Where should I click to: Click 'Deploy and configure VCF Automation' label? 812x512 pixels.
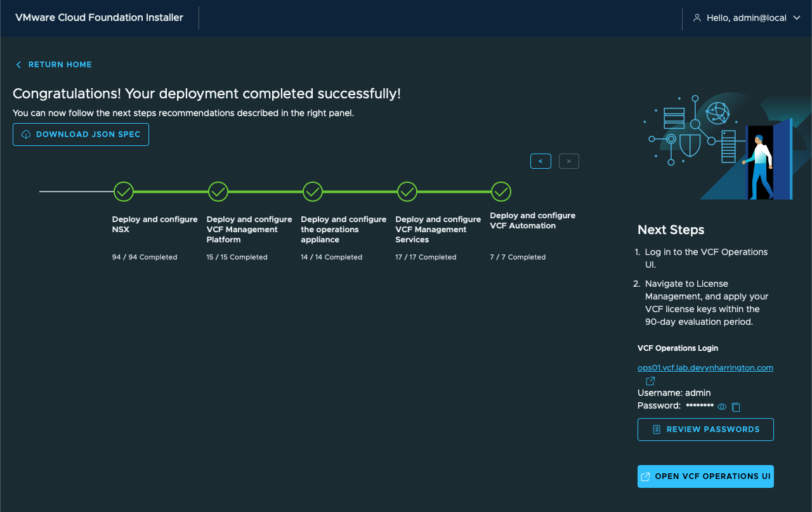[532, 220]
